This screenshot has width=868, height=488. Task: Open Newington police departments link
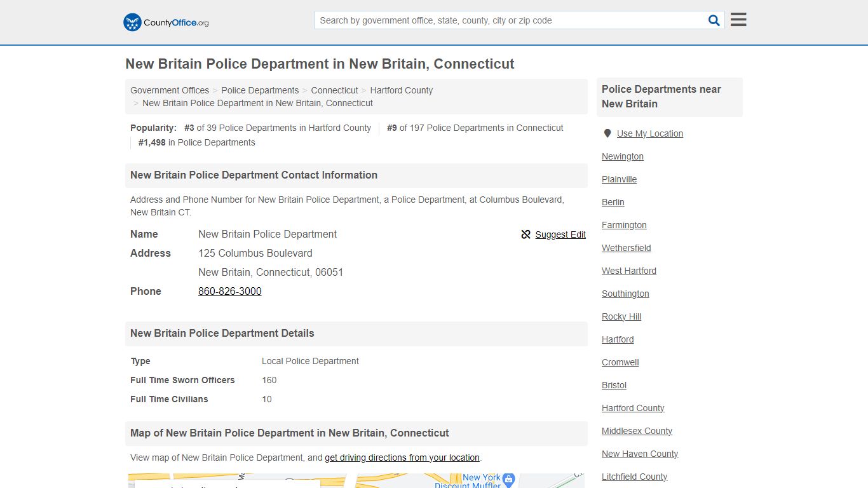(623, 156)
